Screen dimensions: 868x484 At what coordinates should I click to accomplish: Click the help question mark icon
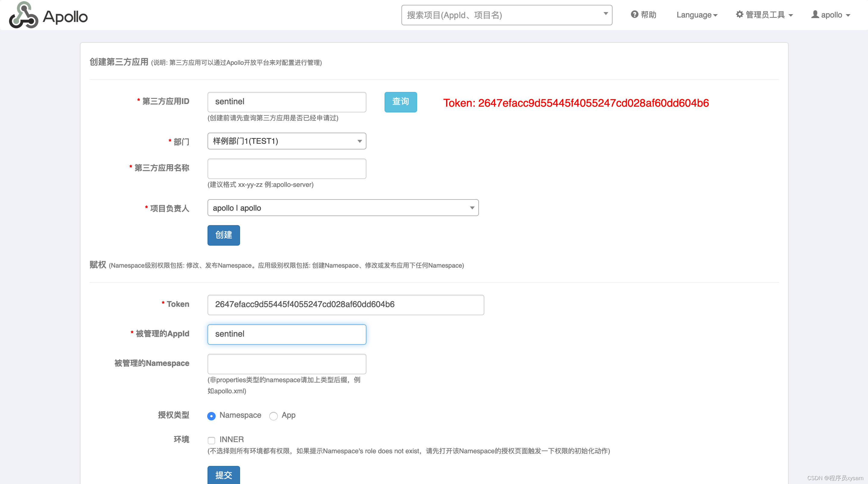(x=634, y=14)
